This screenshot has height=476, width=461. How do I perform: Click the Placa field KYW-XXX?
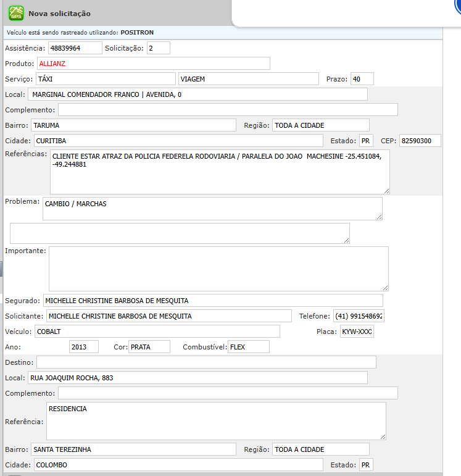click(357, 332)
